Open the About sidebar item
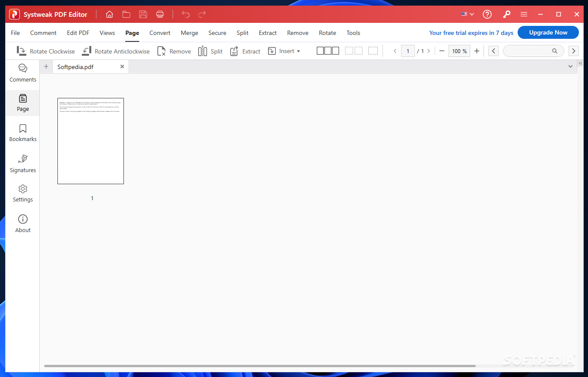 (x=23, y=224)
